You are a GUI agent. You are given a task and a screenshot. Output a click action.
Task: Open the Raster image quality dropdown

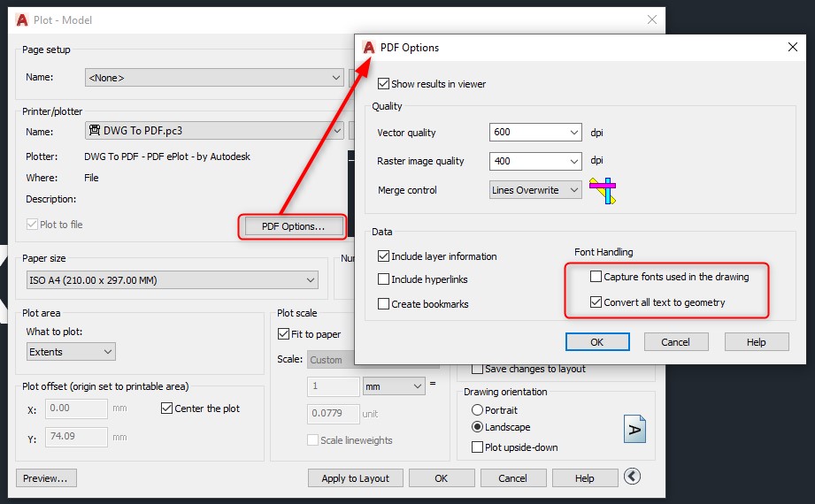[535, 161]
